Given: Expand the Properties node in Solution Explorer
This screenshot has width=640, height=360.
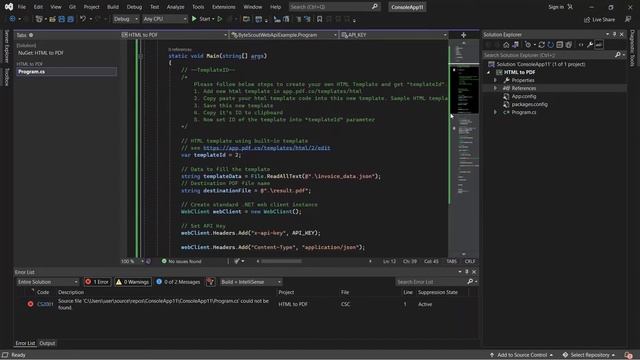Looking at the screenshot, I should pos(496,80).
